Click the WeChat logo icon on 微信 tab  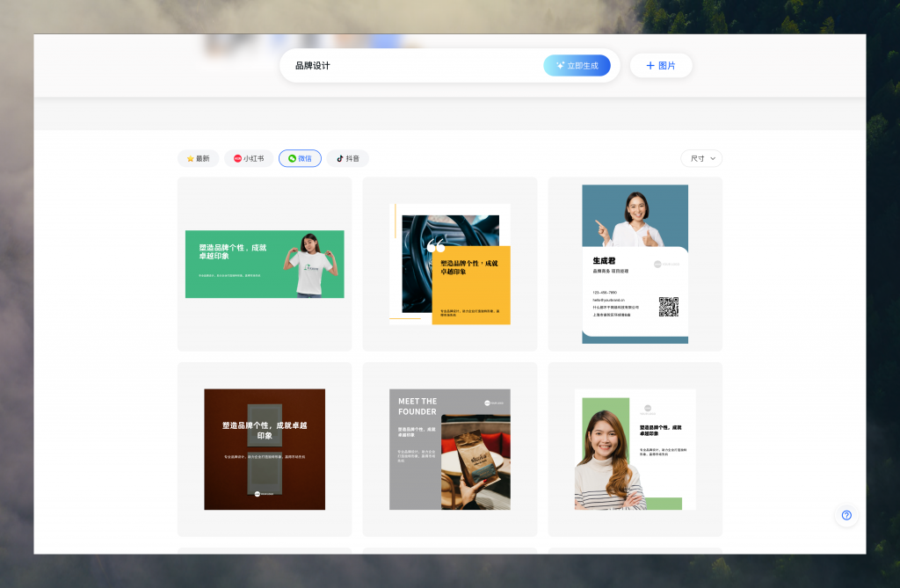[292, 158]
